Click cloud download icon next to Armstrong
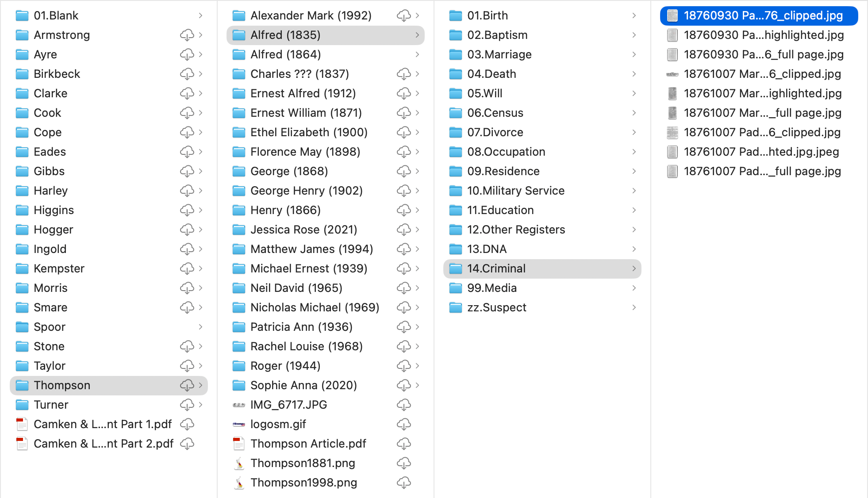The image size is (868, 498). point(187,35)
